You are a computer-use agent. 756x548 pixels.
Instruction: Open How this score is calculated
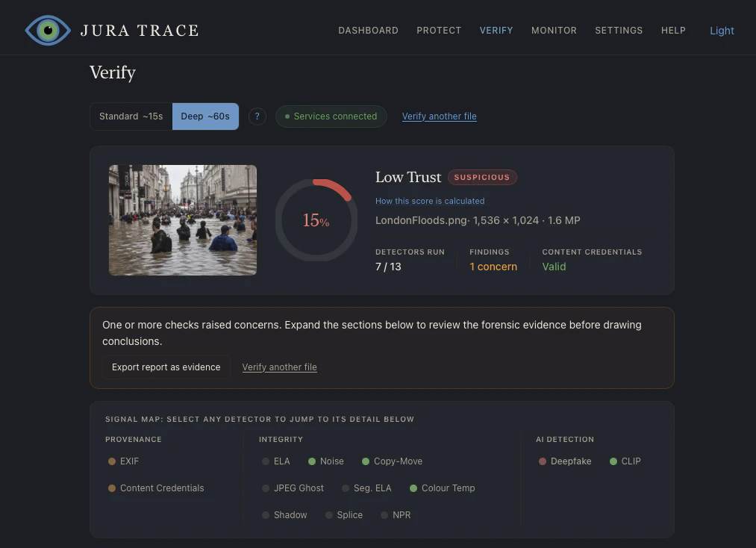pyautogui.click(x=430, y=201)
